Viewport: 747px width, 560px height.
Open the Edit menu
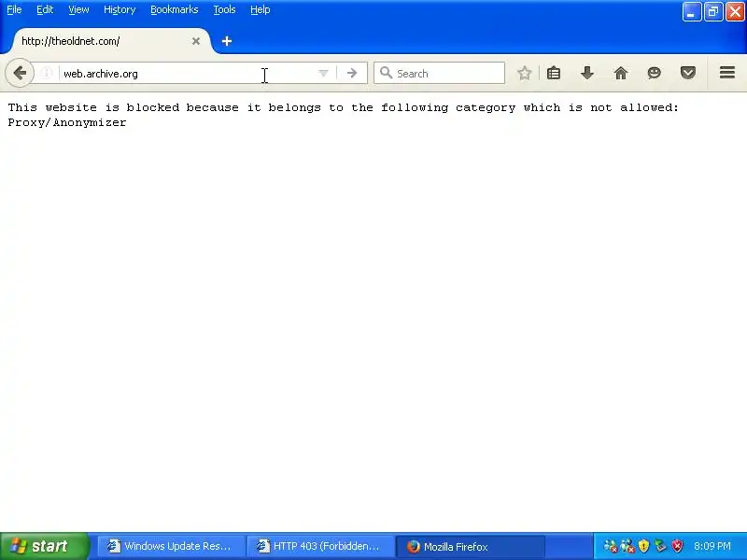coord(45,9)
